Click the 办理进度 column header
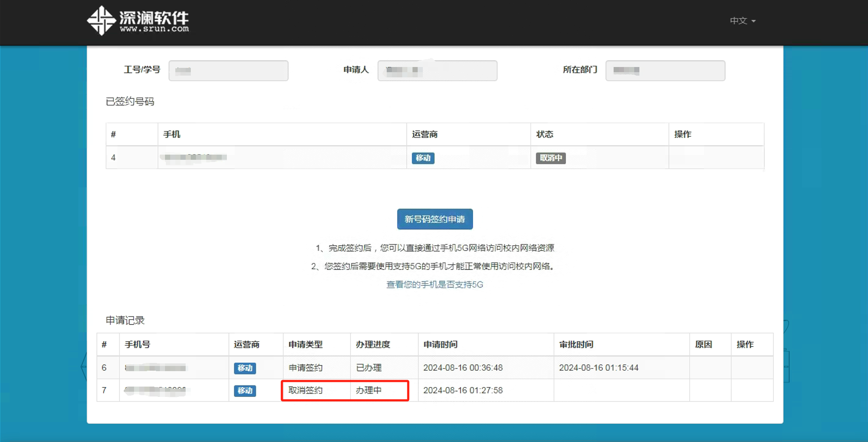Image resolution: width=868 pixels, height=442 pixels. click(x=373, y=344)
